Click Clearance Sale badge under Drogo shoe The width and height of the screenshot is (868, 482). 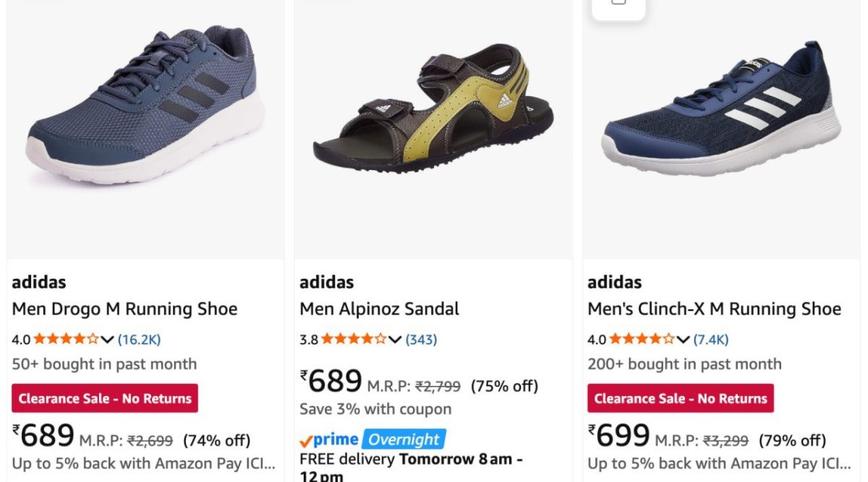point(105,398)
